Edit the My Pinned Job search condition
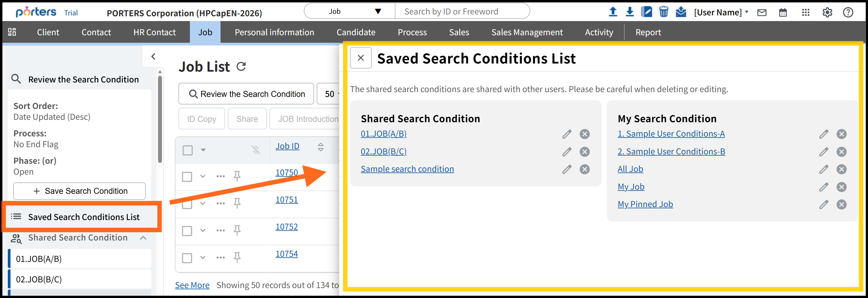The height and width of the screenshot is (298, 868). pos(824,204)
